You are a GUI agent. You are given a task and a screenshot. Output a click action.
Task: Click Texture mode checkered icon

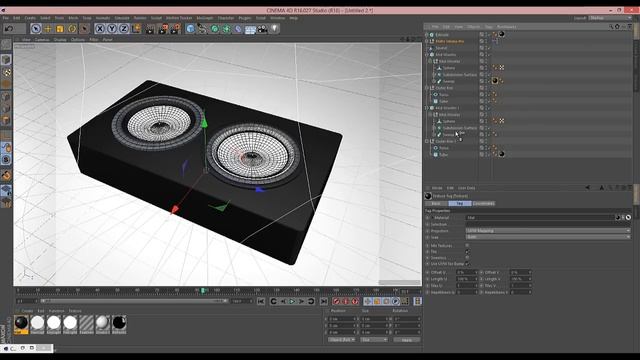click(6, 72)
